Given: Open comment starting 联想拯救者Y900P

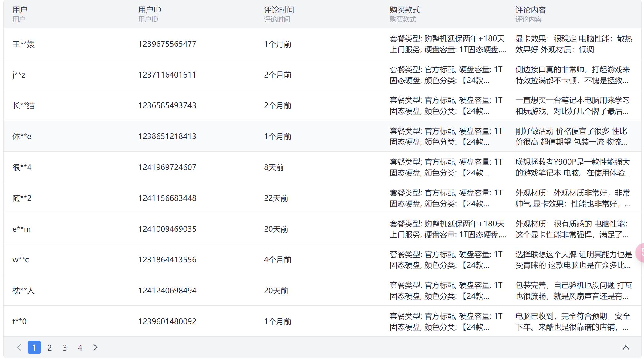Looking at the screenshot, I should point(573,167).
